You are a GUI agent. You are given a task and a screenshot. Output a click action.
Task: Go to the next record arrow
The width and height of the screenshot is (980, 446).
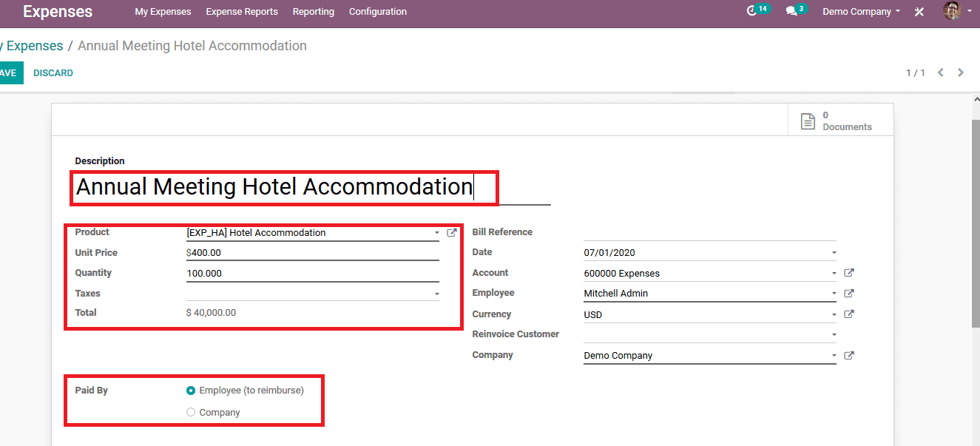point(961,72)
